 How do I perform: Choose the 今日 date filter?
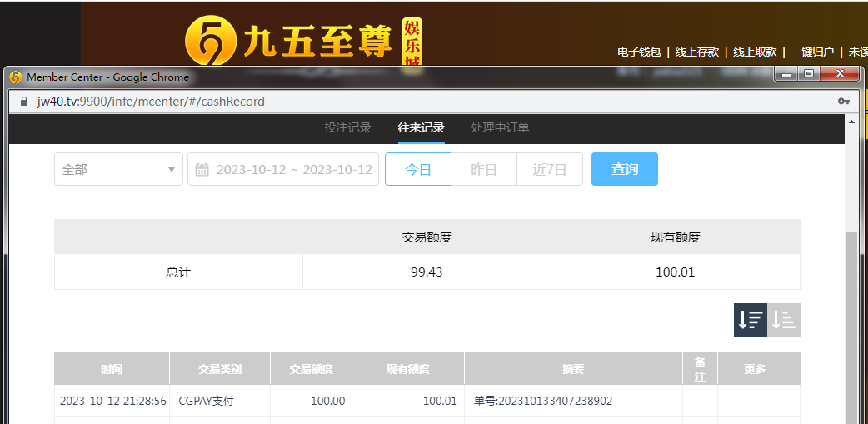coord(418,169)
